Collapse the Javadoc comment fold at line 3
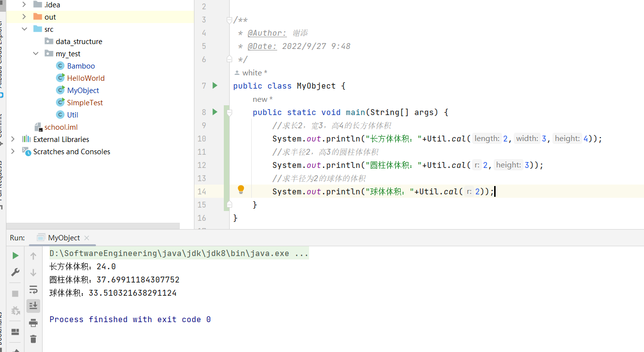Screen dimensions: 644x352 coord(229,20)
